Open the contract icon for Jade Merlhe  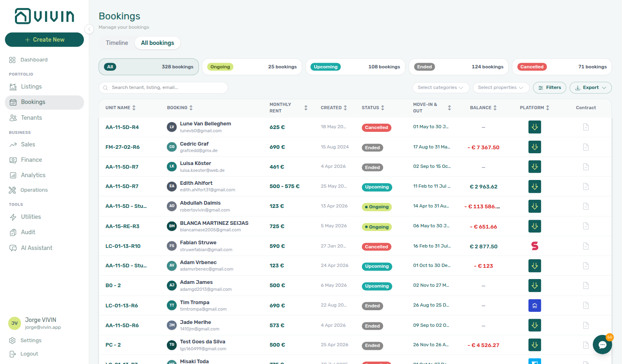[586, 325]
